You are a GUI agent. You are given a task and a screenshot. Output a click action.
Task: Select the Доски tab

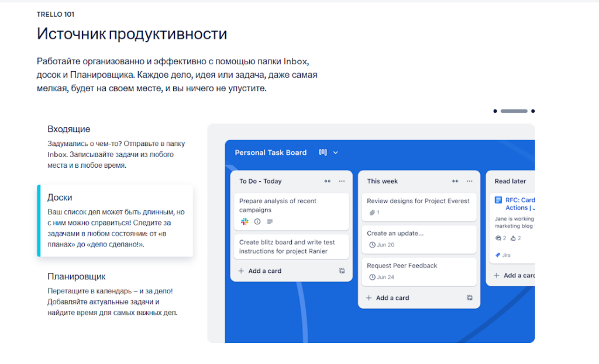(115, 220)
